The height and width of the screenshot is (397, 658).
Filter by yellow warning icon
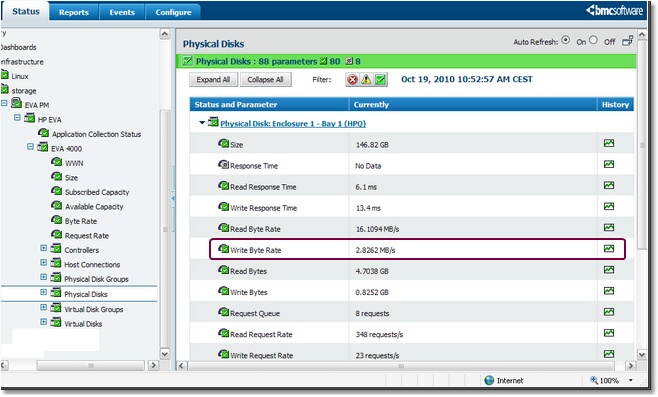tap(366, 79)
